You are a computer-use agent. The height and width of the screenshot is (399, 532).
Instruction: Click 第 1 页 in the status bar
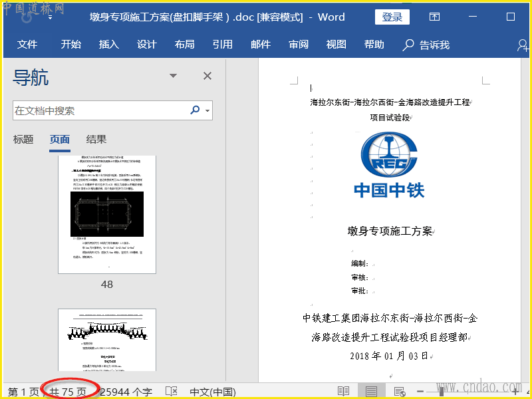pyautogui.click(x=23, y=392)
